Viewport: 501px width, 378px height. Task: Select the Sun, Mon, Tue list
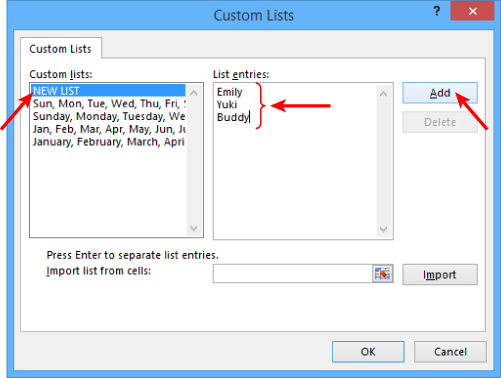pyautogui.click(x=108, y=104)
